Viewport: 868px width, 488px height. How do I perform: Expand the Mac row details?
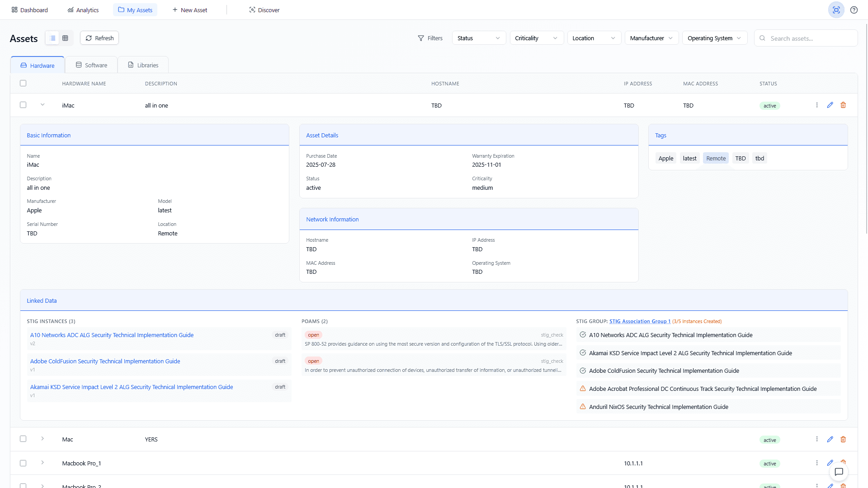click(x=42, y=439)
